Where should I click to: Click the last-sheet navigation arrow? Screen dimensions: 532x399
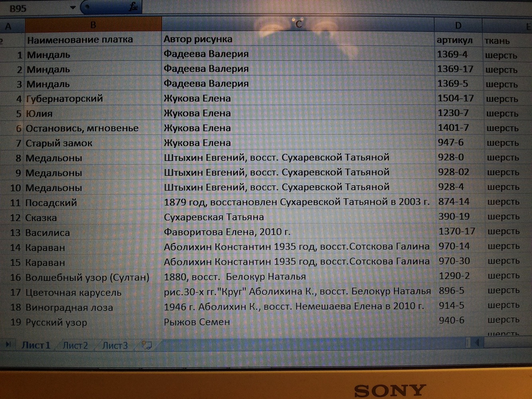click(x=8, y=344)
